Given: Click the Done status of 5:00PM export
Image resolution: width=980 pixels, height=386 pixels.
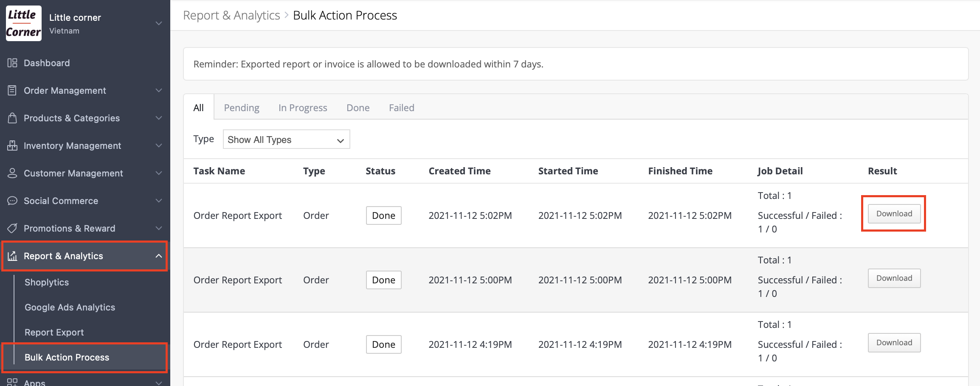Looking at the screenshot, I should [383, 280].
